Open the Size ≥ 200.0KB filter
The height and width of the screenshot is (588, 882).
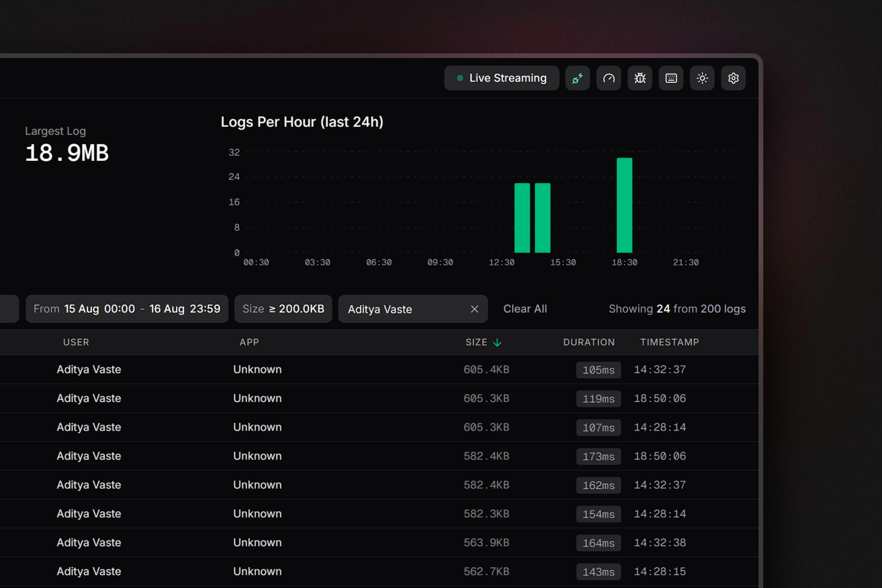tap(283, 309)
